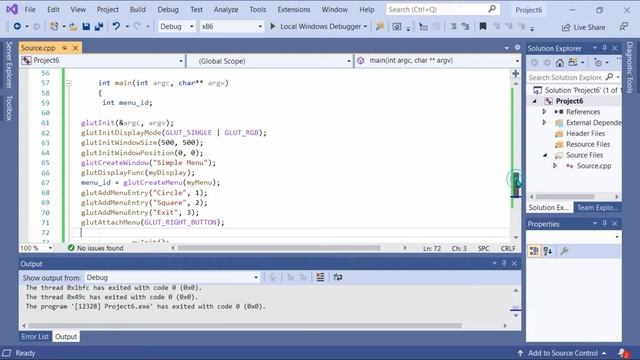The image size is (640, 360).
Task: Click the Navigate Backward toolbar icon
Action: tap(17, 27)
